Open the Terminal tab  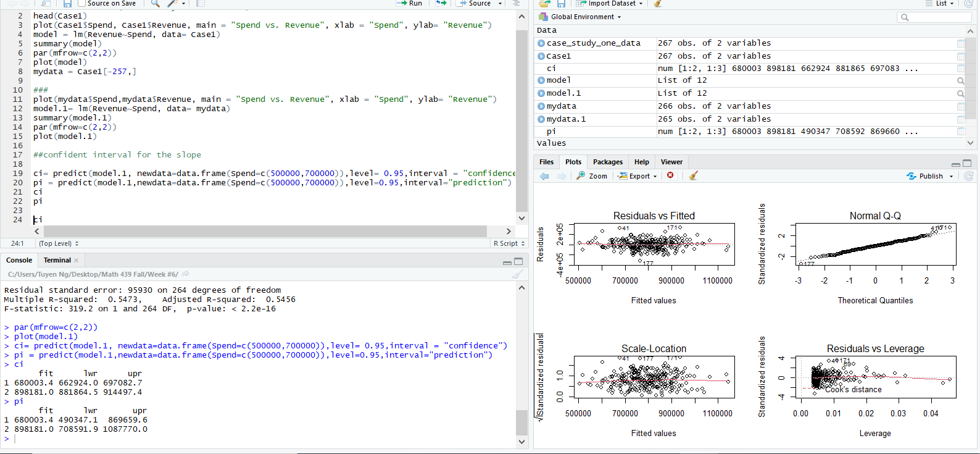[57, 260]
